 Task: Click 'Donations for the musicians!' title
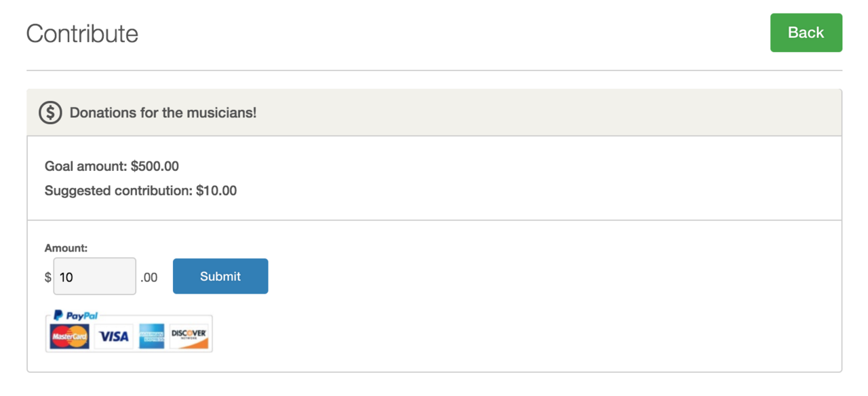click(163, 113)
